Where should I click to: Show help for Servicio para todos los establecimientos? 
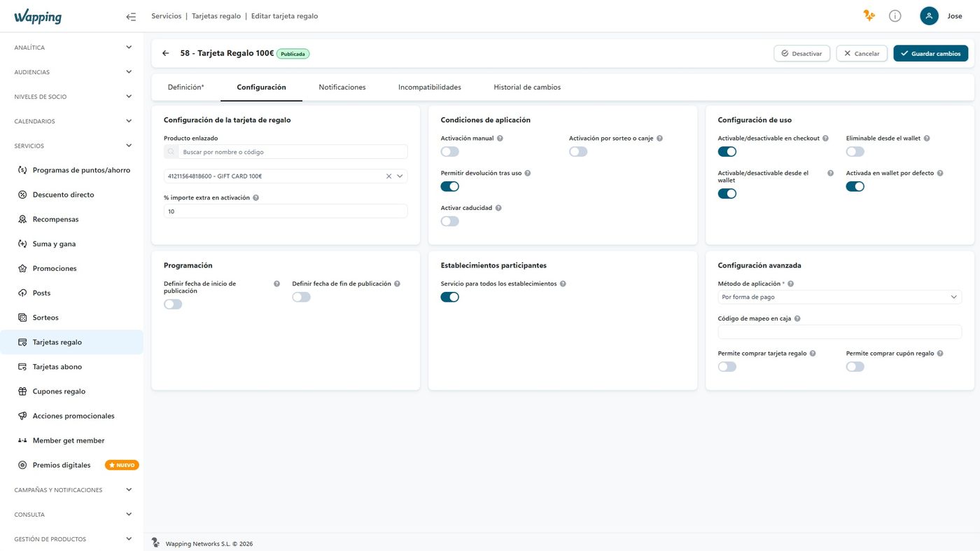click(563, 284)
